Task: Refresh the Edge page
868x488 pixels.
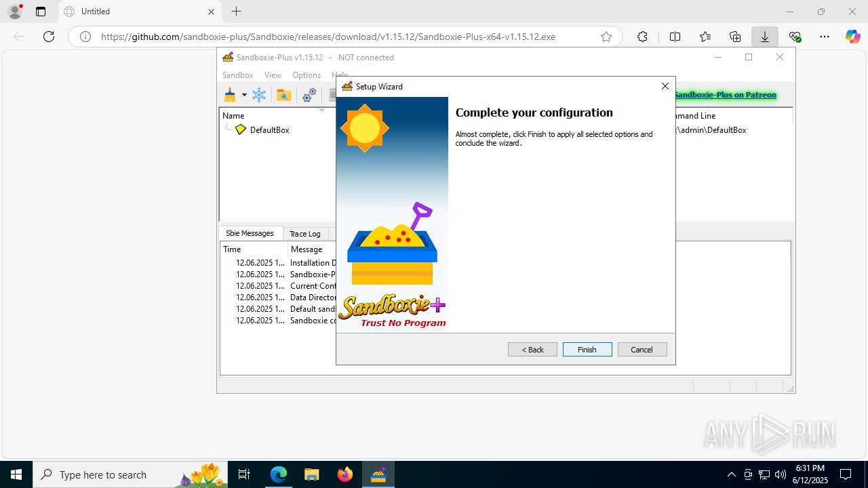Action: [49, 37]
